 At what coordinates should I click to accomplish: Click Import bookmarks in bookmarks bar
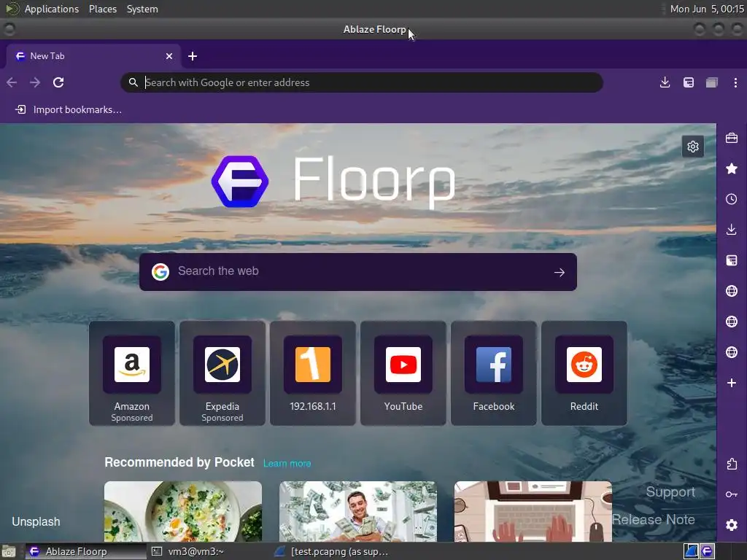[69, 109]
